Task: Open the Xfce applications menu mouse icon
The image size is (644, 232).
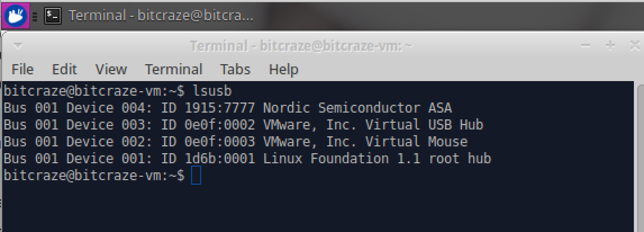Action: point(15,16)
